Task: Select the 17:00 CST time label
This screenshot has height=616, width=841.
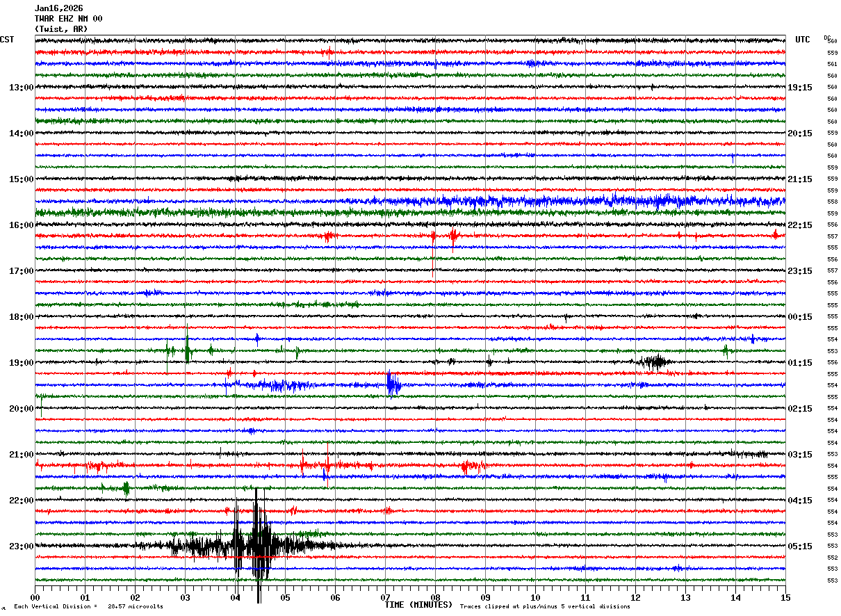Action: [x=21, y=271]
